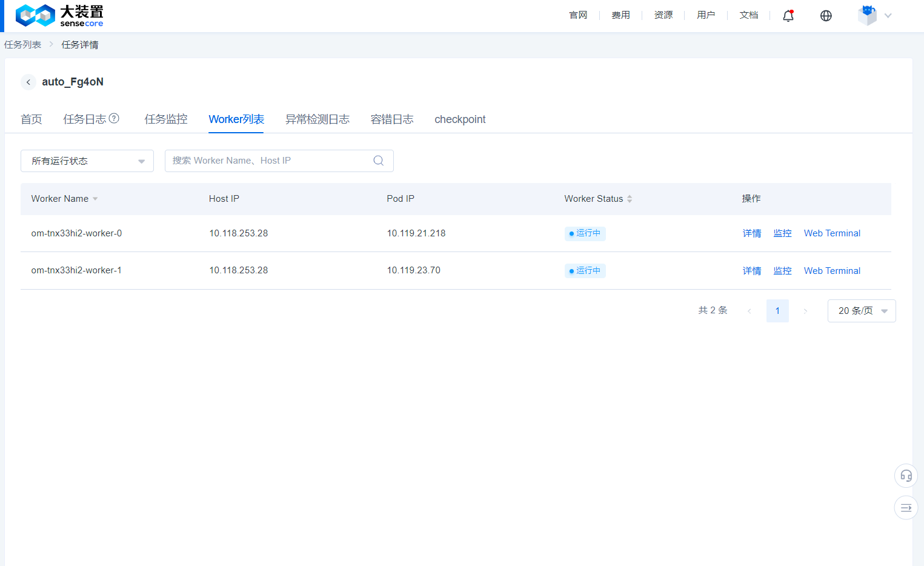Toggle Worker Name column sort arrow

[x=95, y=199]
